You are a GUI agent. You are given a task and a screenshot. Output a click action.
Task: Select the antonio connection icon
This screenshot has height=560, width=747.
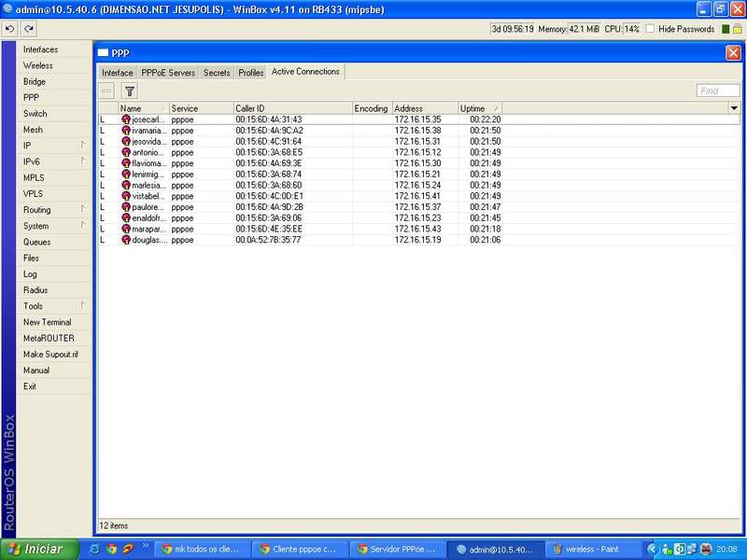(x=126, y=152)
